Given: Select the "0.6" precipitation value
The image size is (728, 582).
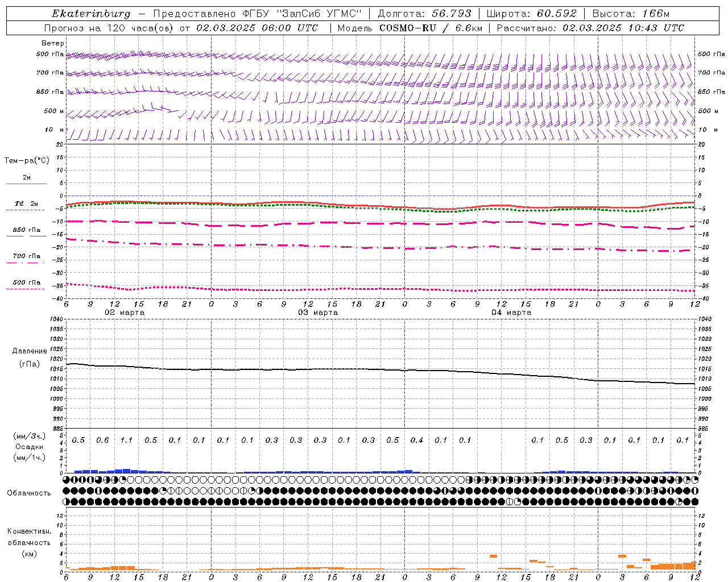Looking at the screenshot, I should 102,440.
